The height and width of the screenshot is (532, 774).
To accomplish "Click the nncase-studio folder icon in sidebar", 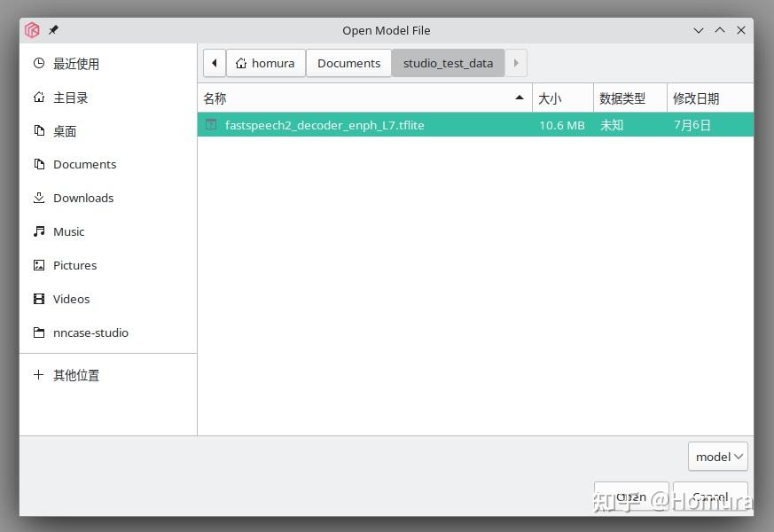I will pos(38,332).
